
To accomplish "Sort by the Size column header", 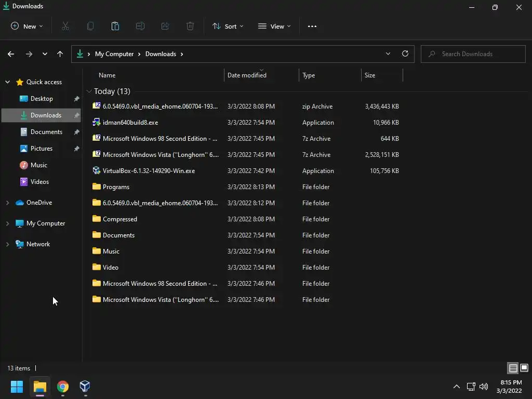I will [382, 75].
